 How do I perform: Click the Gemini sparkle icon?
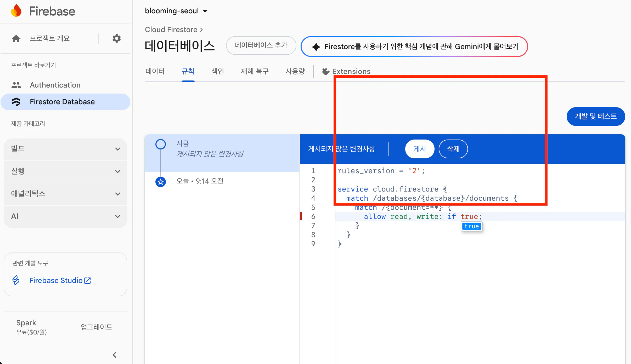coord(316,47)
